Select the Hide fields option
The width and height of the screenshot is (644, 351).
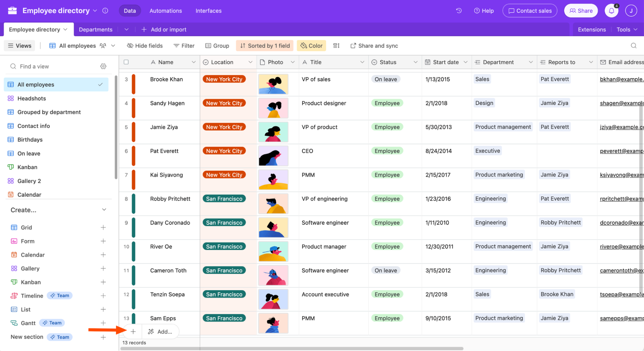click(x=145, y=46)
